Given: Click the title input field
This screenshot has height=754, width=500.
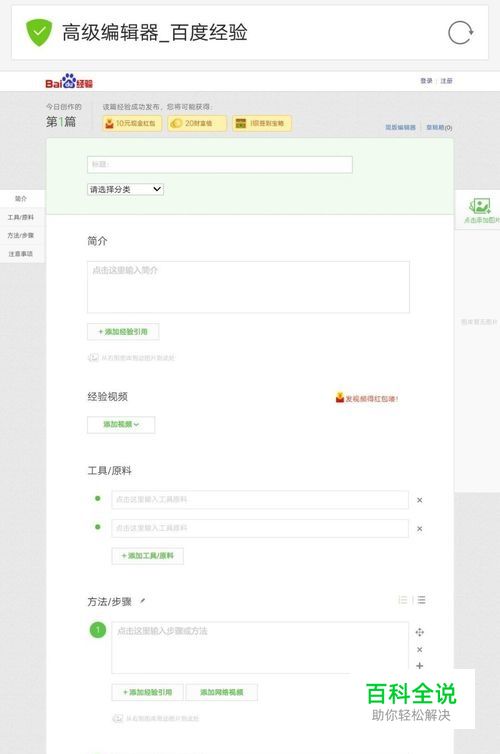Looking at the screenshot, I should click(x=220, y=164).
